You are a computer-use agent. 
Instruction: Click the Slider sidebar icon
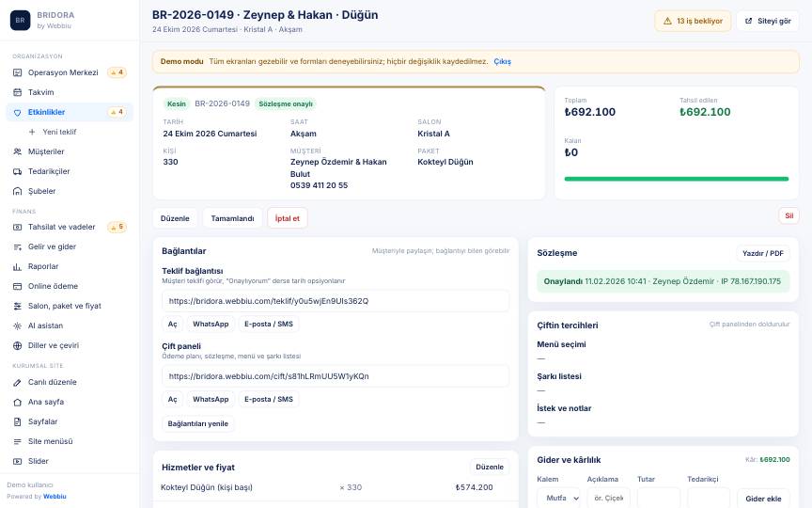click(x=17, y=461)
